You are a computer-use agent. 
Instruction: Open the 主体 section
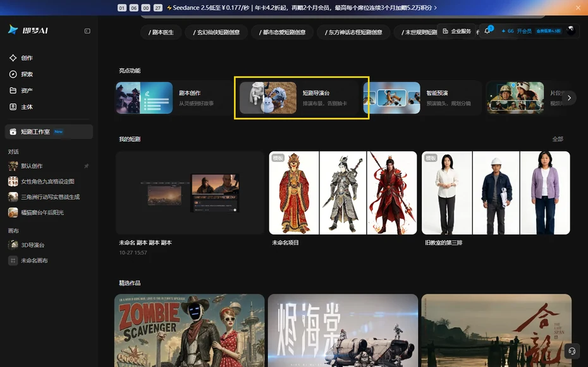(49, 107)
